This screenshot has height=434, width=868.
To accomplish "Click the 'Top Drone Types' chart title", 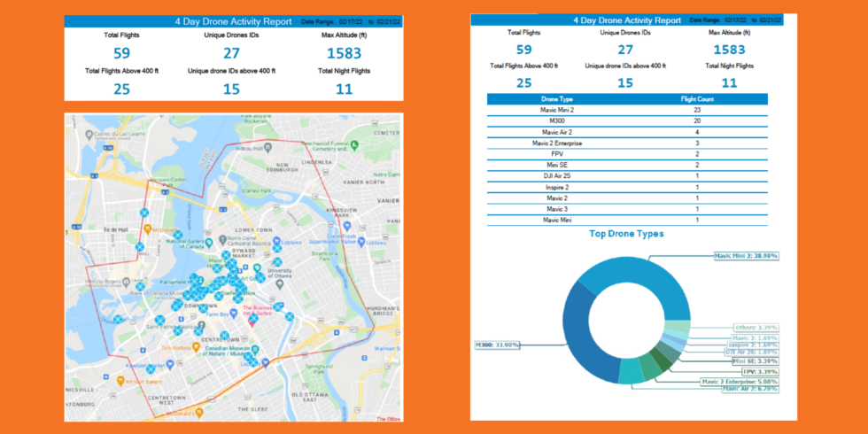I will 626,234.
